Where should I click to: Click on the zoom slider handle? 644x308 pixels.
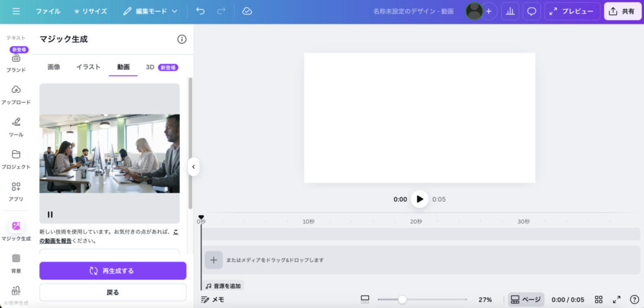[x=402, y=300]
